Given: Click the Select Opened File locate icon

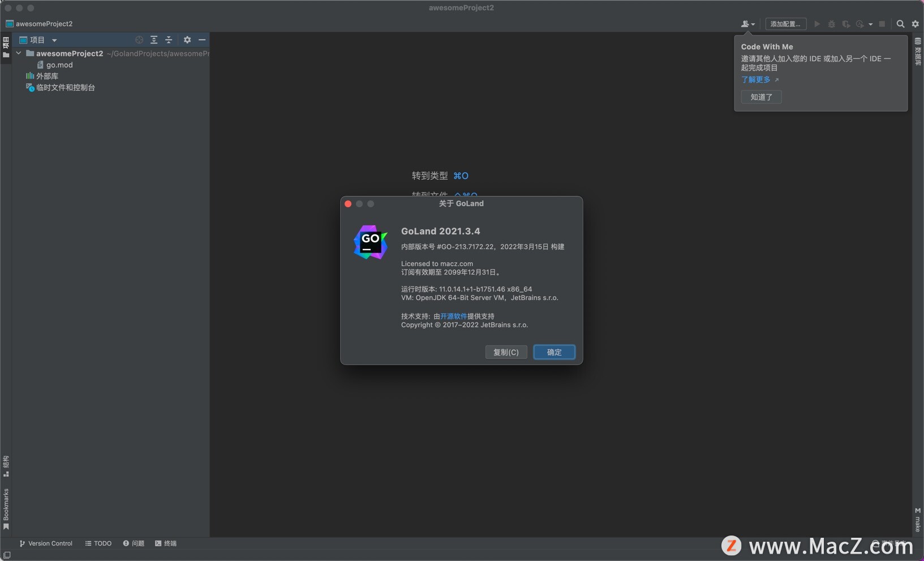Looking at the screenshot, I should click(139, 40).
